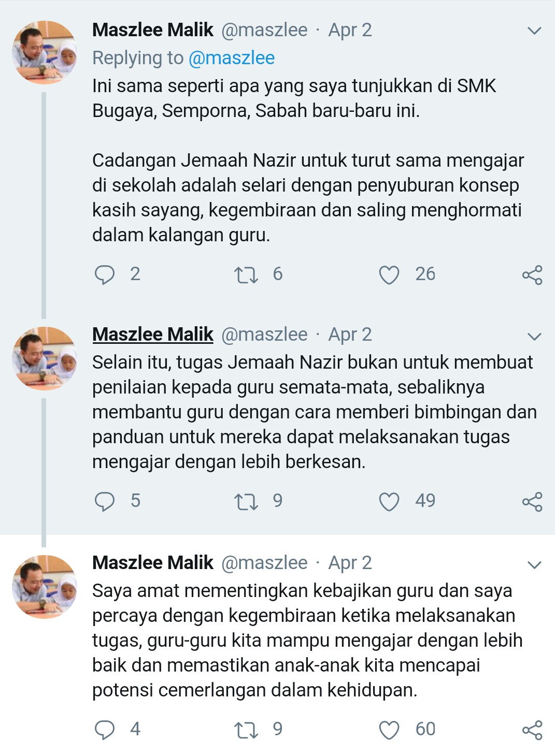Open Apr 2 timestamp of 'Saya amat' tweet
Screen dimensions: 555x756
click(350, 563)
